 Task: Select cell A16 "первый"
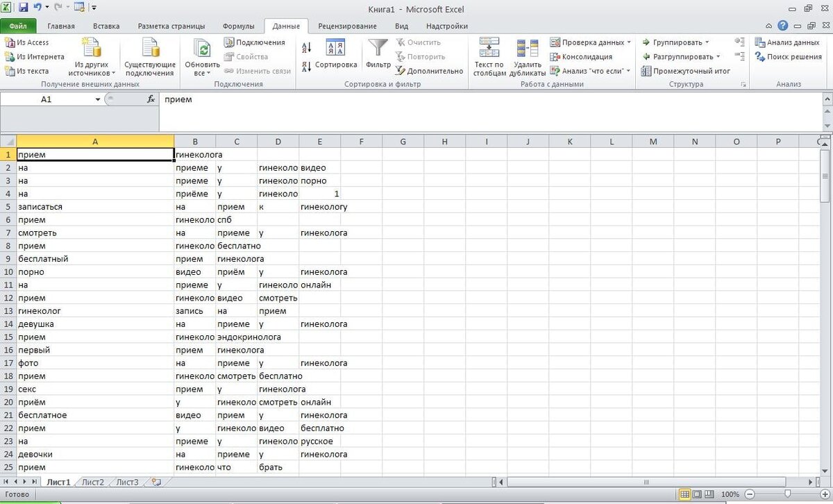click(x=95, y=350)
